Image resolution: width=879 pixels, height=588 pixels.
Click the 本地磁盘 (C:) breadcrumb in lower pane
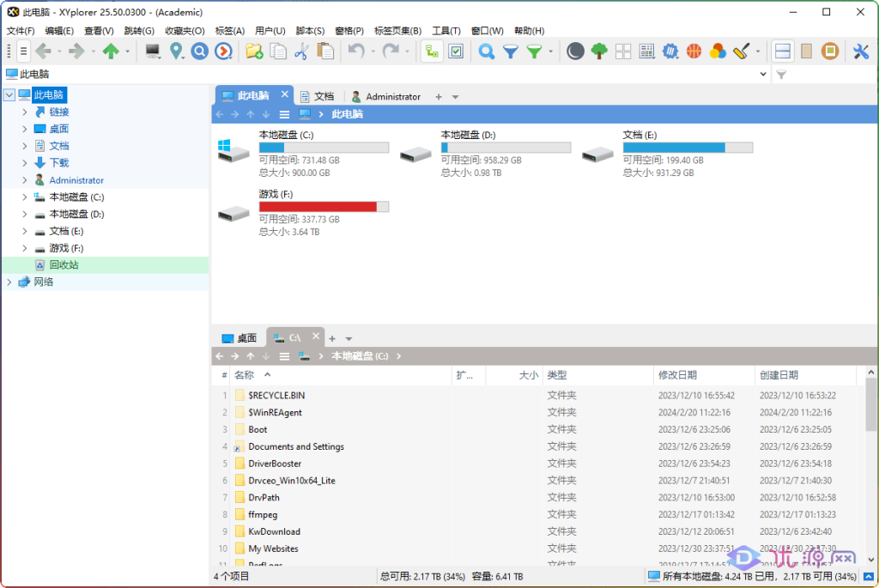tap(360, 356)
